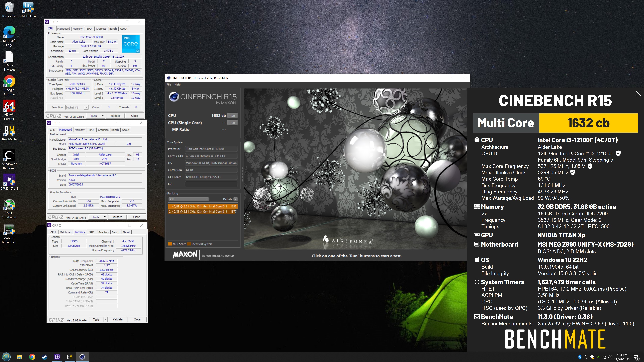Select ranking entry with score 1632

point(203,206)
